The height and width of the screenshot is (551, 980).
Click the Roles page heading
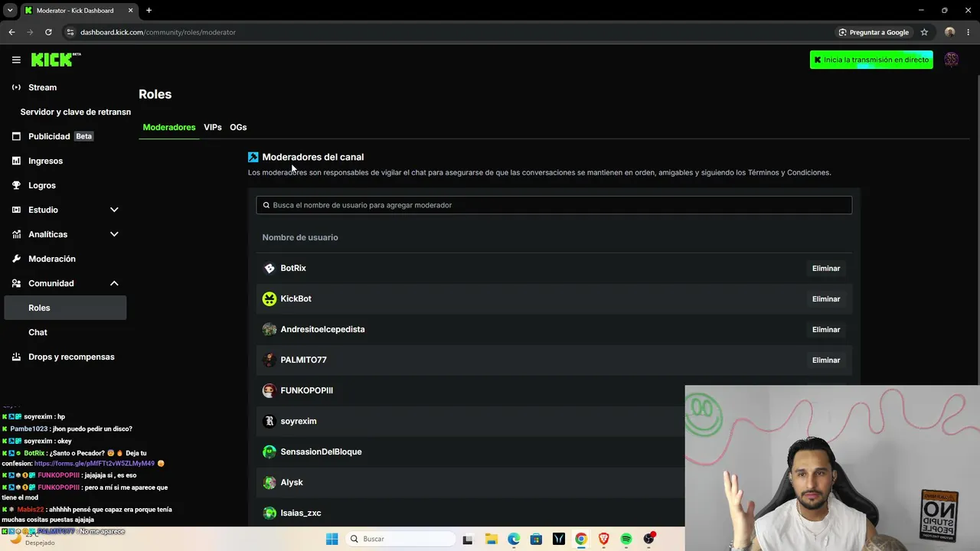[155, 94]
